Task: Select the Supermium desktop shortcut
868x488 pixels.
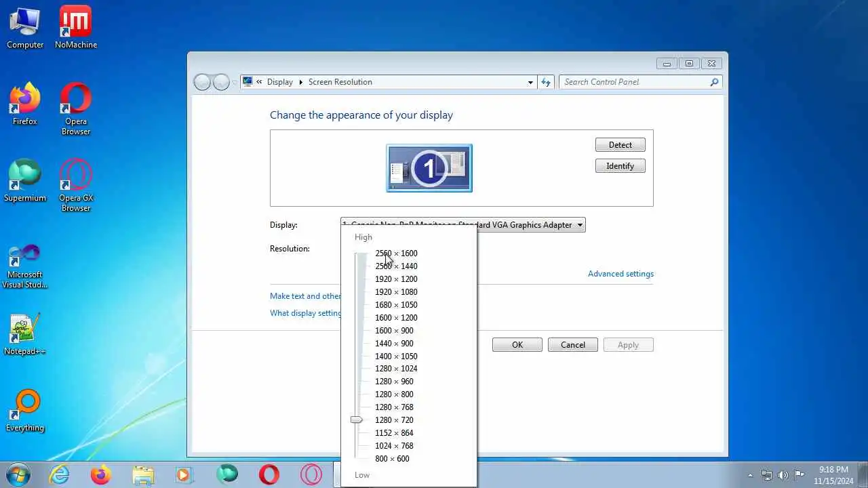Action: (25, 181)
